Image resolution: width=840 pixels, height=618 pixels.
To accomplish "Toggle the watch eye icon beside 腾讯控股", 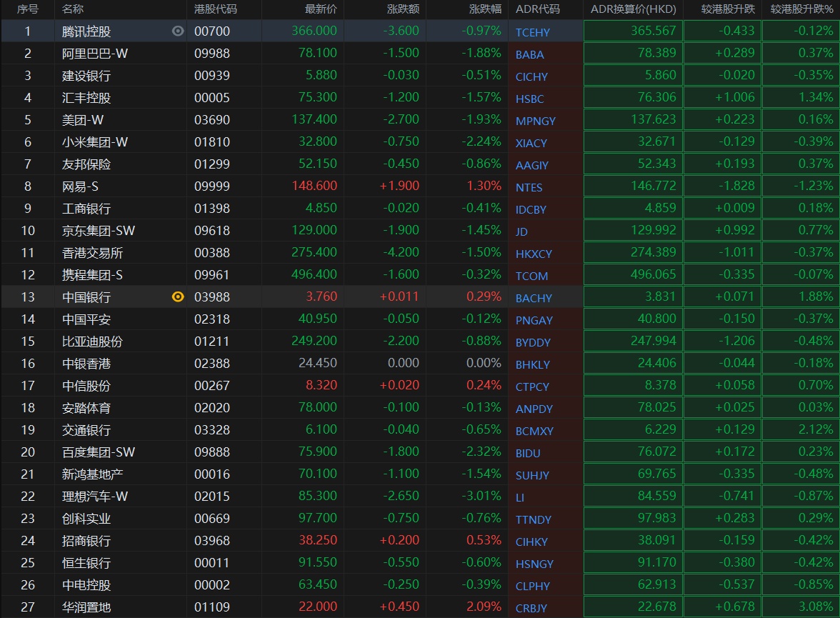I will click(x=178, y=31).
